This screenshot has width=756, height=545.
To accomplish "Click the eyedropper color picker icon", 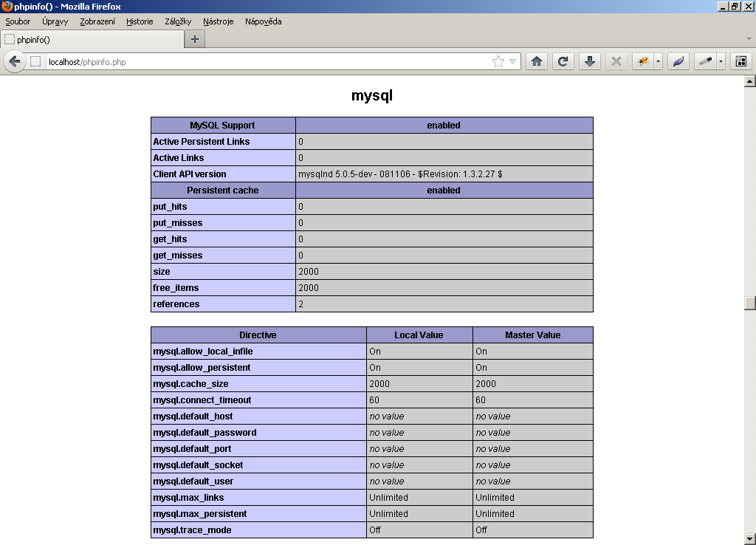I will point(705,61).
